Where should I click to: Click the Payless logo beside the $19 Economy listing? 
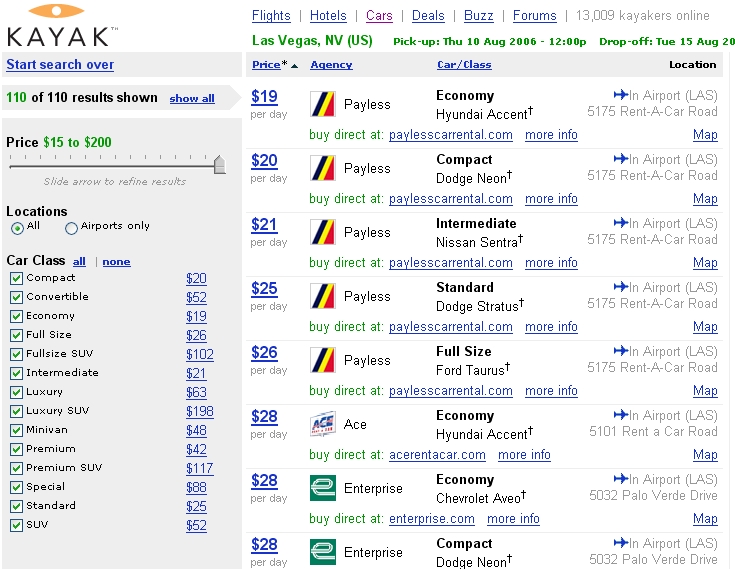click(323, 104)
